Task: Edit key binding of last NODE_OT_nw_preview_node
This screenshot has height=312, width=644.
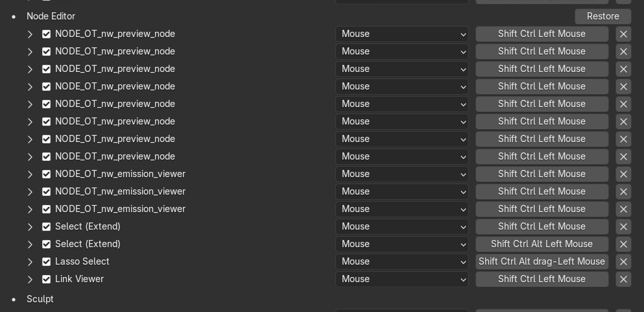Action: click(x=542, y=156)
